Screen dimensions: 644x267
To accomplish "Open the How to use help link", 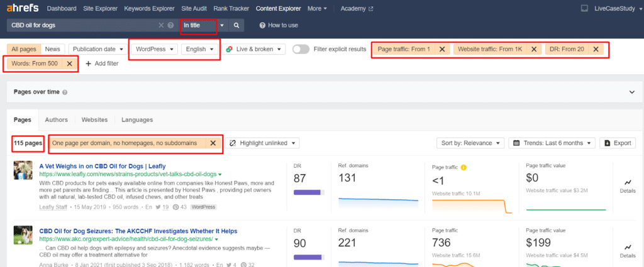I will pos(279,25).
